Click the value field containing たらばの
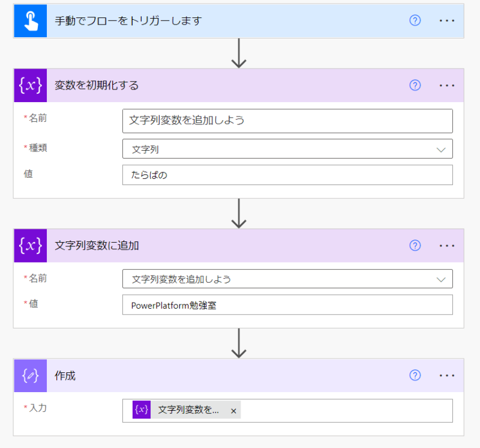 (x=287, y=175)
